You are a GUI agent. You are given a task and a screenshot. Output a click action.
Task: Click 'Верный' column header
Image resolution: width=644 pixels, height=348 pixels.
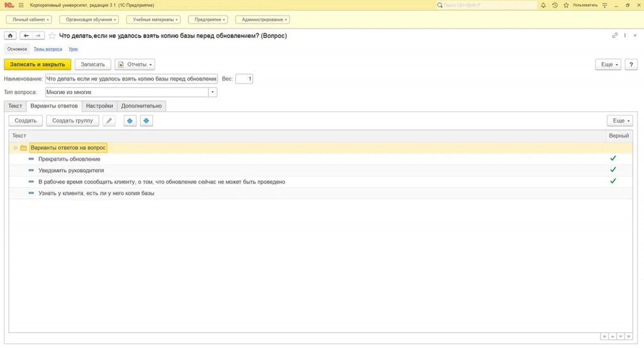[x=619, y=136]
